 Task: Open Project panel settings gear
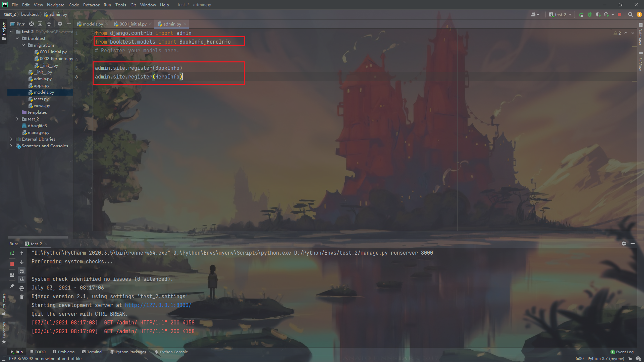click(x=60, y=24)
